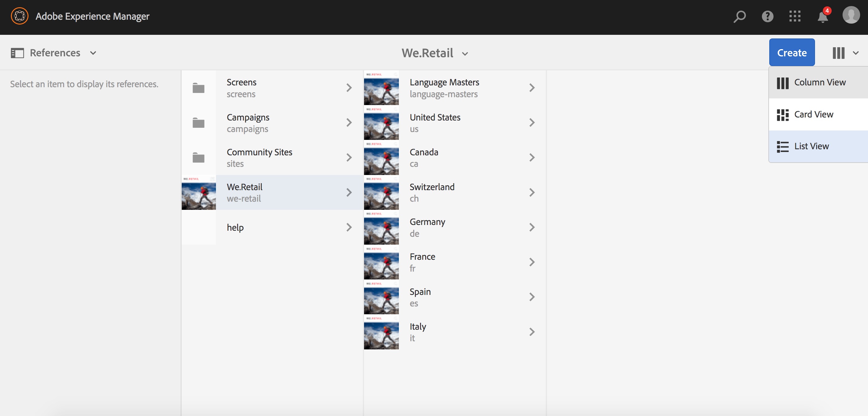Click the Adobe Experience Manager logo
Viewport: 868px width, 416px height.
coord(20,16)
